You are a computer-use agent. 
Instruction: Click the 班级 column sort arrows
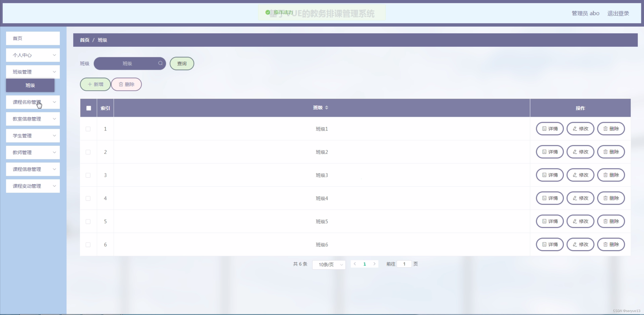[326, 108]
